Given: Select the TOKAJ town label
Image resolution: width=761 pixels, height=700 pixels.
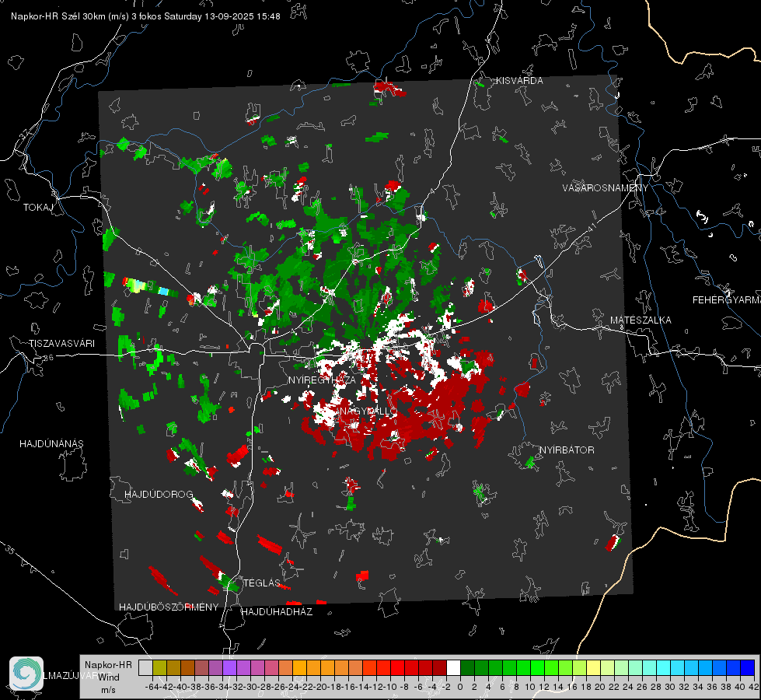Looking at the screenshot, I should (38, 208).
